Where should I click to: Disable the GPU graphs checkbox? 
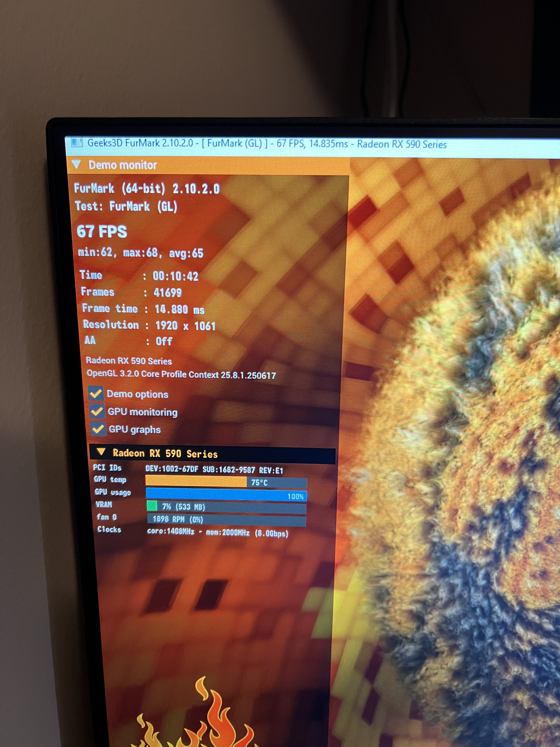[98, 429]
